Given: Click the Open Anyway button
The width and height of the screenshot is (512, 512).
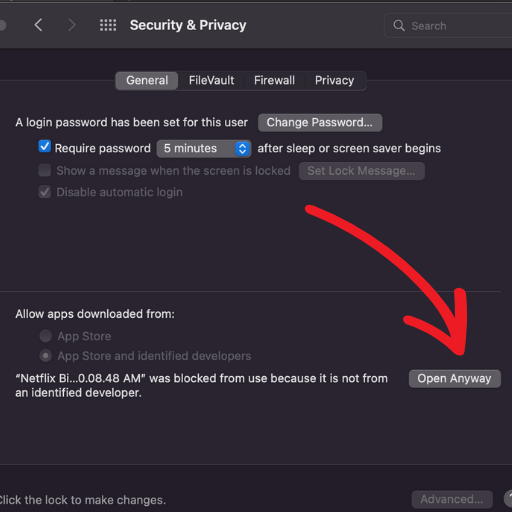Looking at the screenshot, I should pos(455,379).
